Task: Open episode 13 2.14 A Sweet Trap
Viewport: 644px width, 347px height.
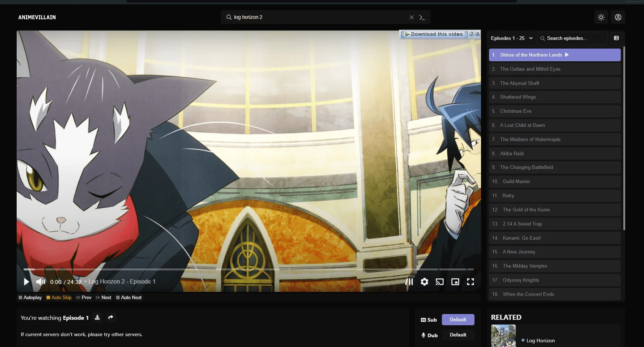Action: 555,224
